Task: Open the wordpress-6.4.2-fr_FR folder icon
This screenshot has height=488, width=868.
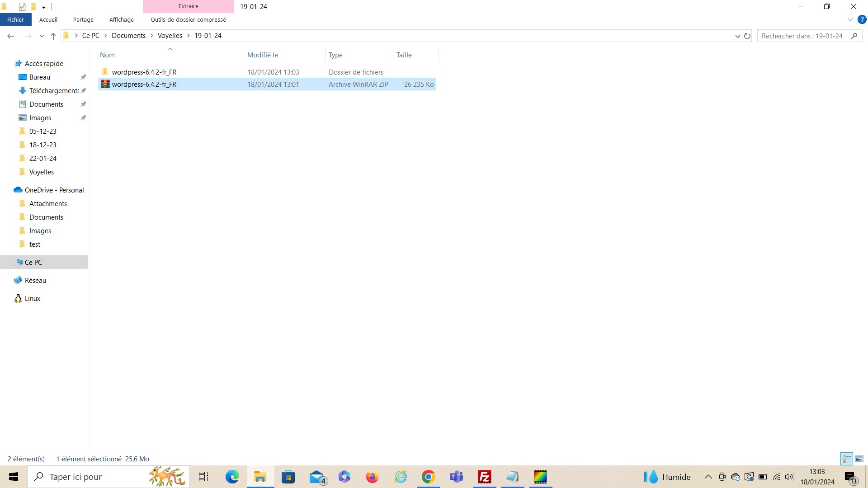Action: (x=105, y=72)
